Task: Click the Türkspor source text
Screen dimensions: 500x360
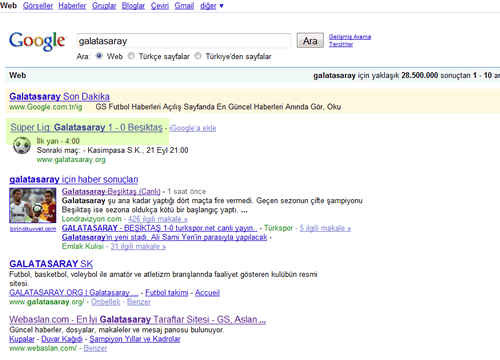Action: click(x=278, y=228)
